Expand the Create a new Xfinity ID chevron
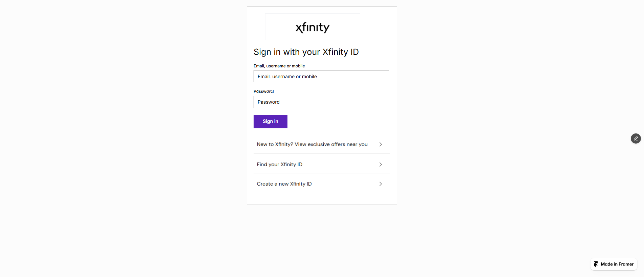 (381, 184)
